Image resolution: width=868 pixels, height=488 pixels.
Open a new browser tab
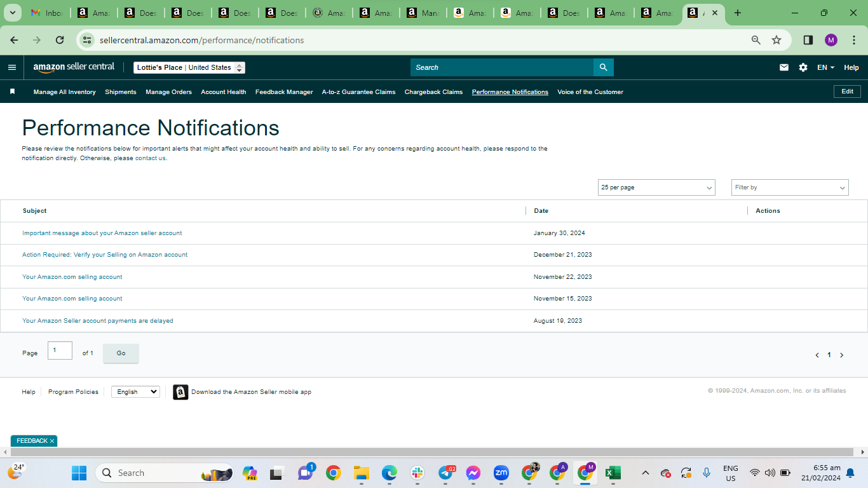(x=738, y=13)
